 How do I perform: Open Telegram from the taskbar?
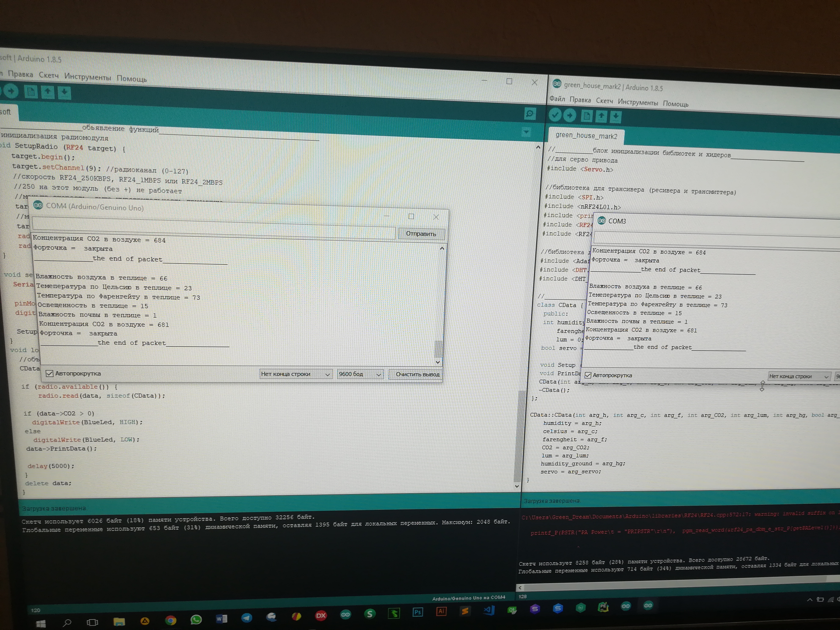[x=246, y=618]
